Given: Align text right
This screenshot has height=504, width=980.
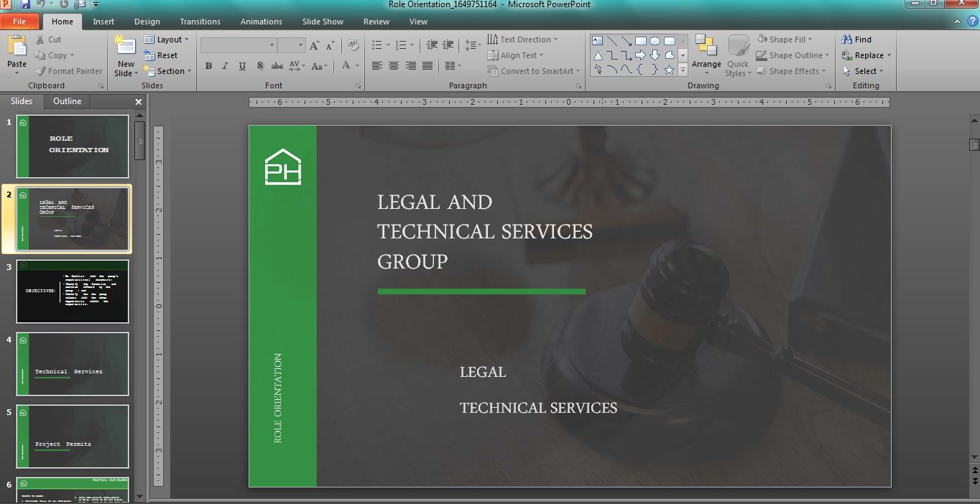Looking at the screenshot, I should pos(410,66).
